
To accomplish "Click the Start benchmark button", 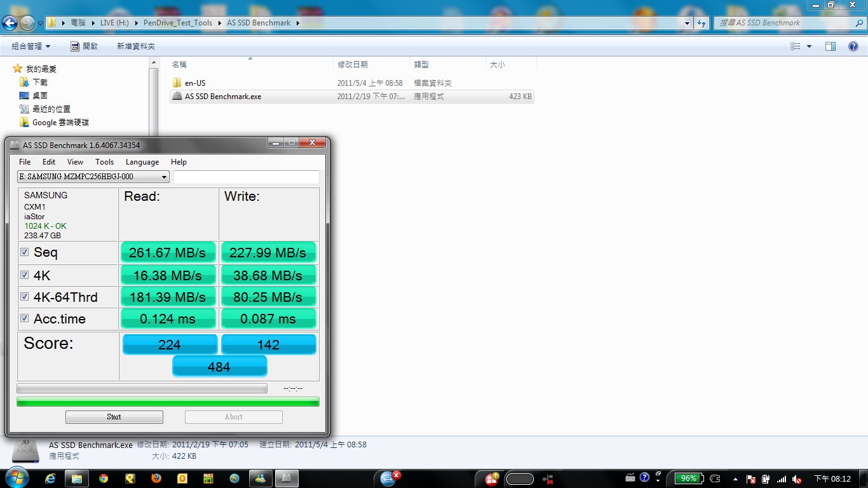I will point(114,417).
